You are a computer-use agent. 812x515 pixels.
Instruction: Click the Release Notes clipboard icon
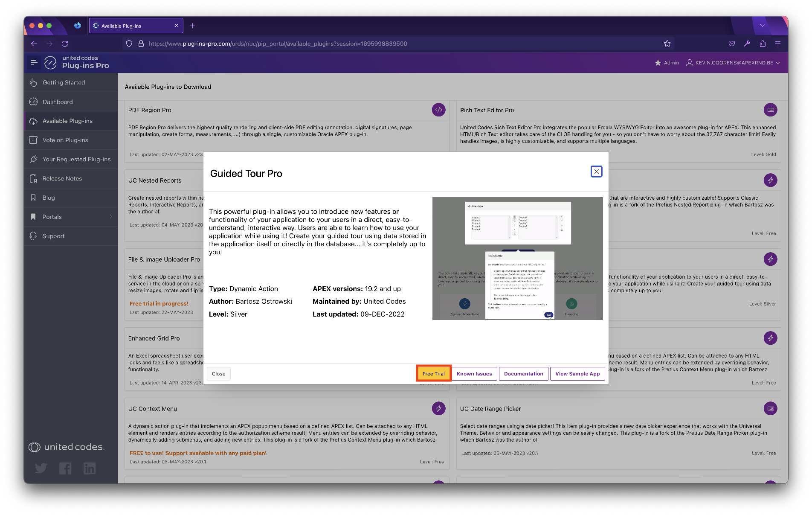click(33, 178)
